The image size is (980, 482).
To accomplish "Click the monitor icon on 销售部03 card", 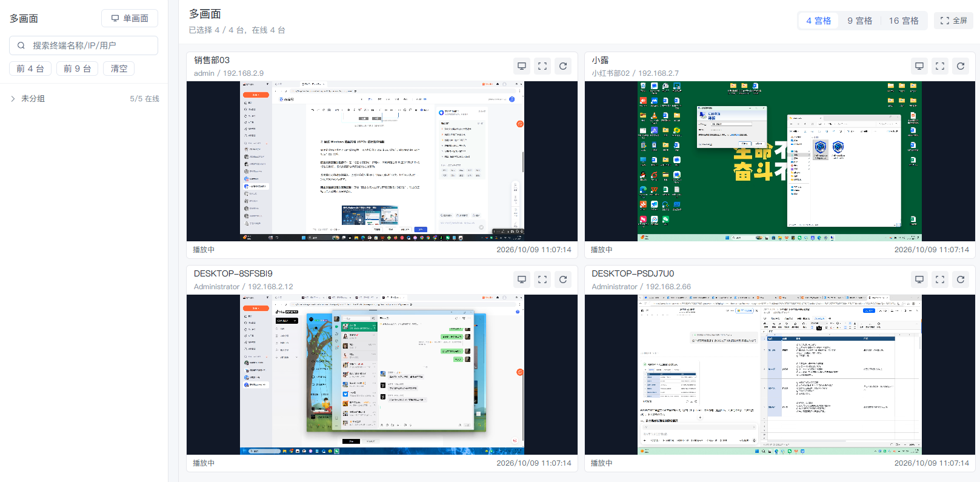I will (x=522, y=66).
